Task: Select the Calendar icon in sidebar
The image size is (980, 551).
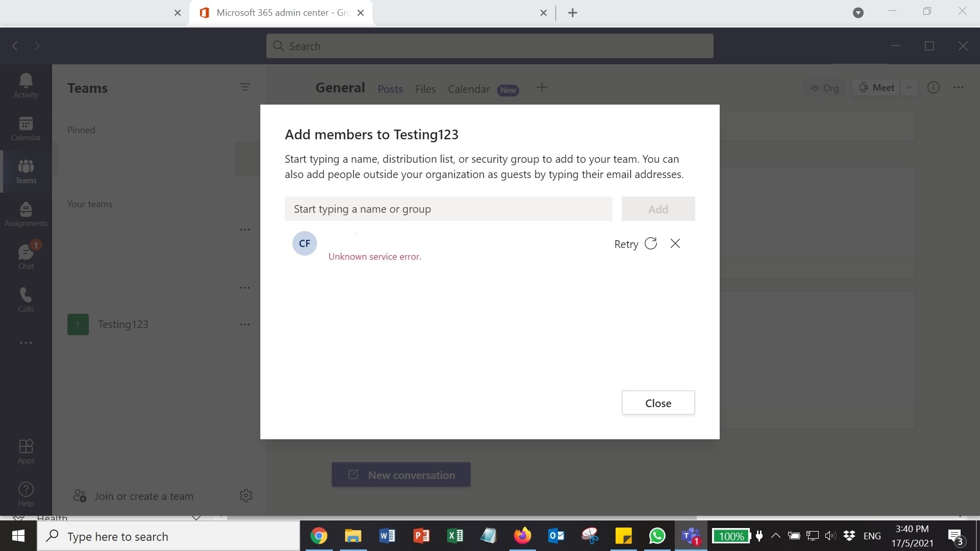Action: 26,129
